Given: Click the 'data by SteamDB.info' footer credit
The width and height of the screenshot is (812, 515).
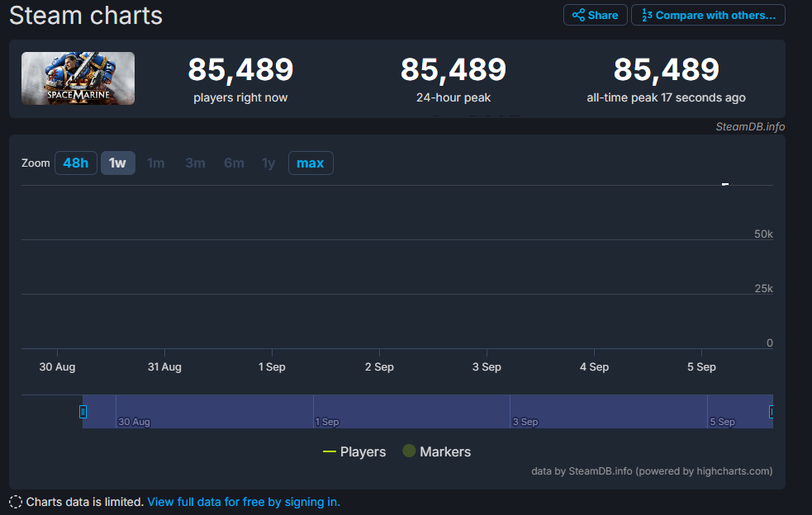Looking at the screenshot, I should point(652,471).
